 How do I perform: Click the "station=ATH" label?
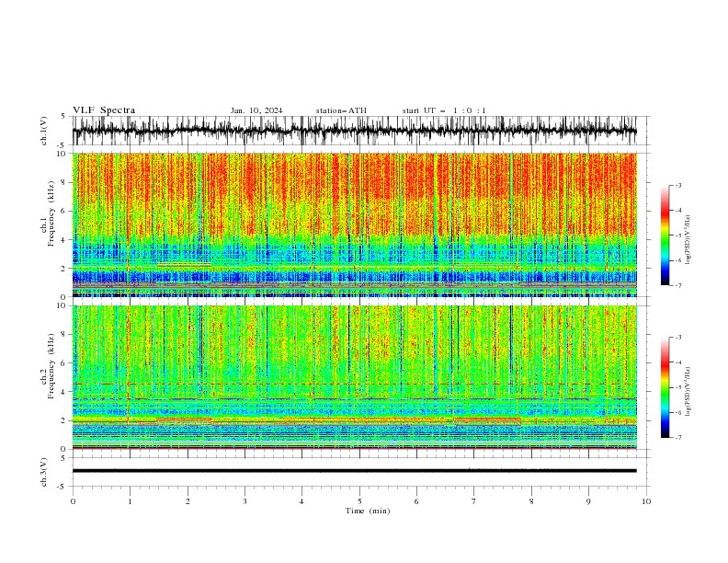point(341,110)
